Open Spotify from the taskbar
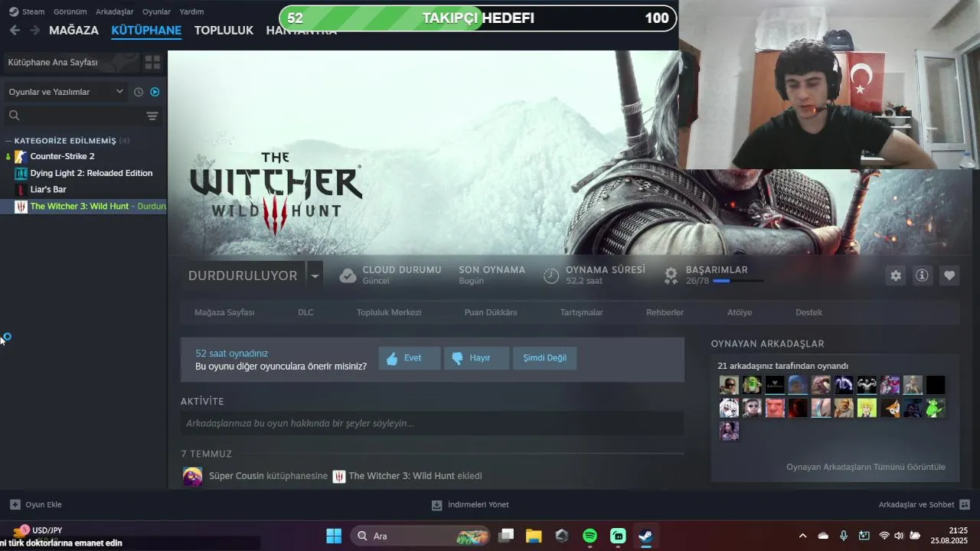This screenshot has width=980, height=551. 590,536
